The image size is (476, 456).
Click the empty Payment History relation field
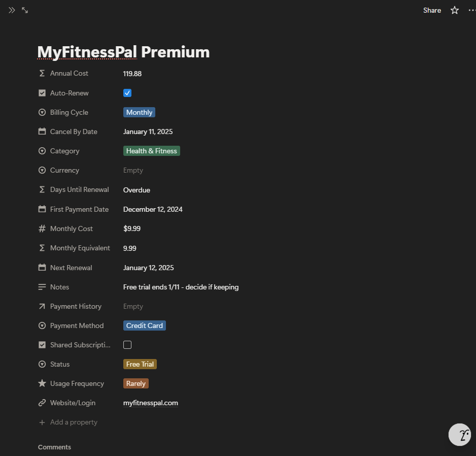point(133,306)
